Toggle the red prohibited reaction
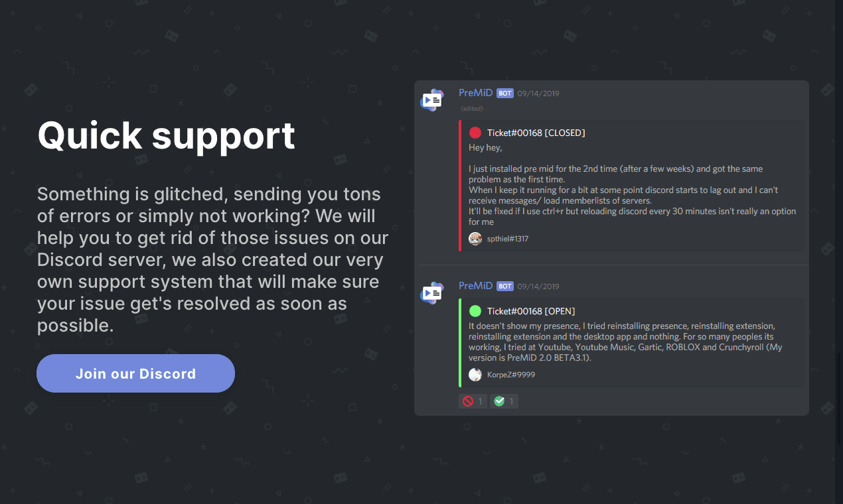This screenshot has width=843, height=504. (473, 401)
